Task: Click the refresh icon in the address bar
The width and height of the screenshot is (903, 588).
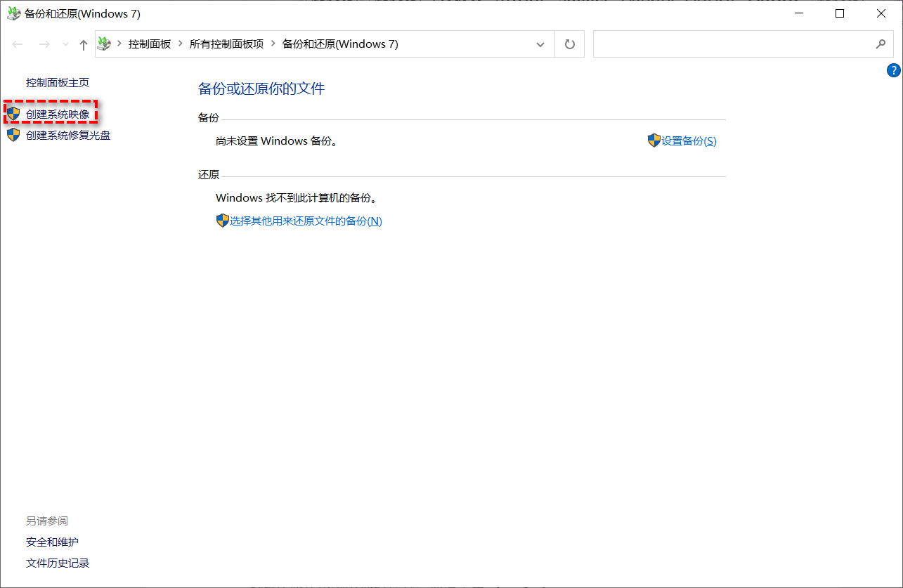Action: click(569, 44)
